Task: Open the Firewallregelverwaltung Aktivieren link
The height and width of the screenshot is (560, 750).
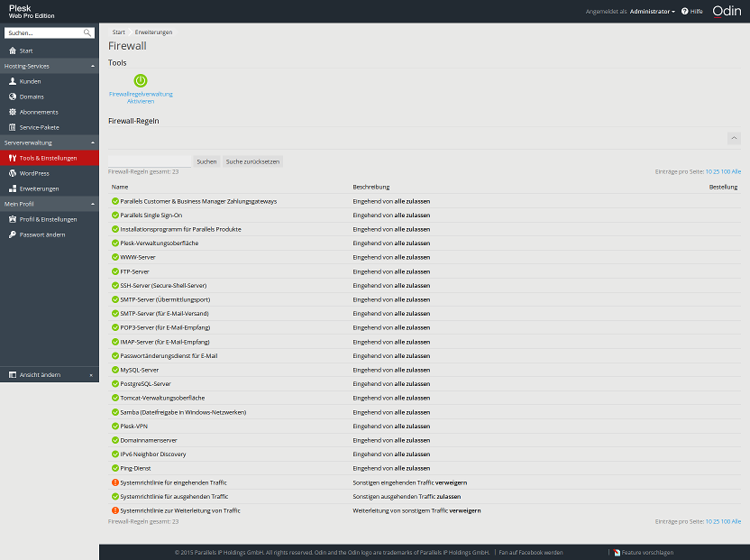Action: coord(141,97)
